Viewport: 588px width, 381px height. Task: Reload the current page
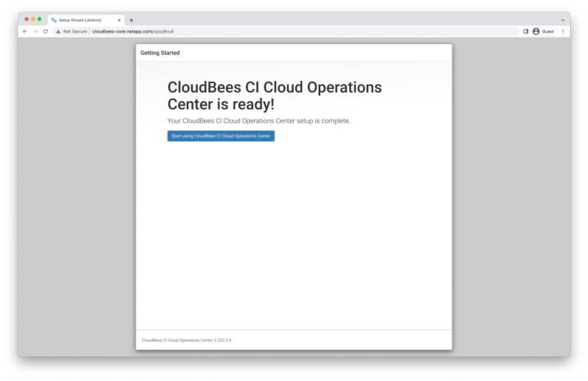click(45, 31)
